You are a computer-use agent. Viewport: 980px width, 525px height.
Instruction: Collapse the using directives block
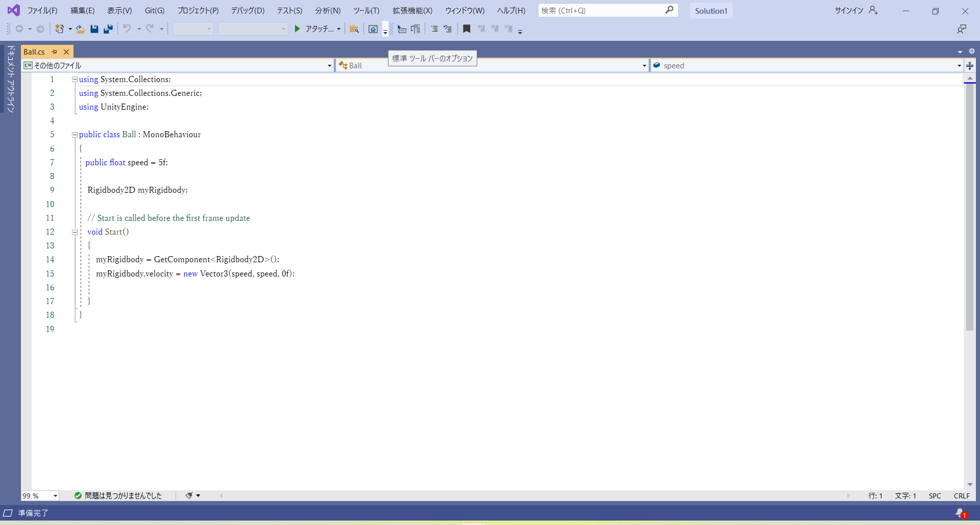[75, 80]
